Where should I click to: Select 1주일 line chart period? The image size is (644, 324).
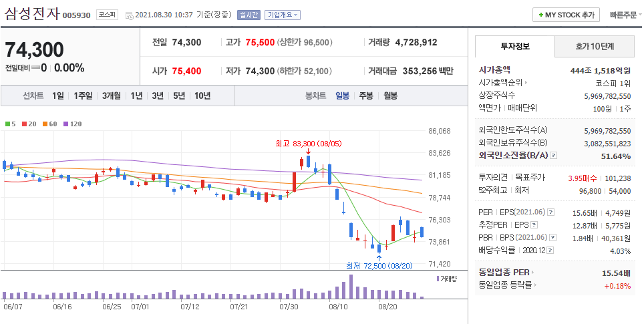[x=83, y=96]
